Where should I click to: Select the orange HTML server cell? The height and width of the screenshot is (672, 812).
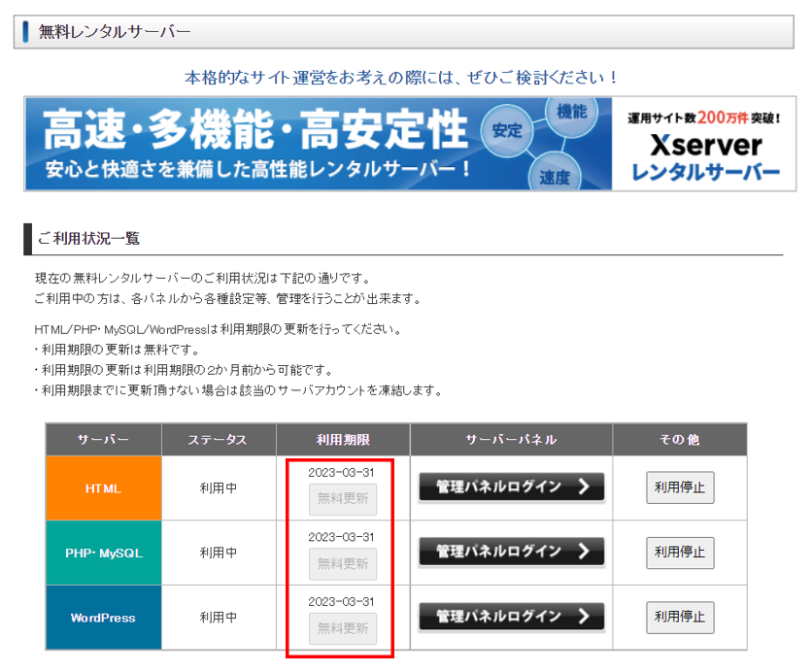pyautogui.click(x=103, y=488)
